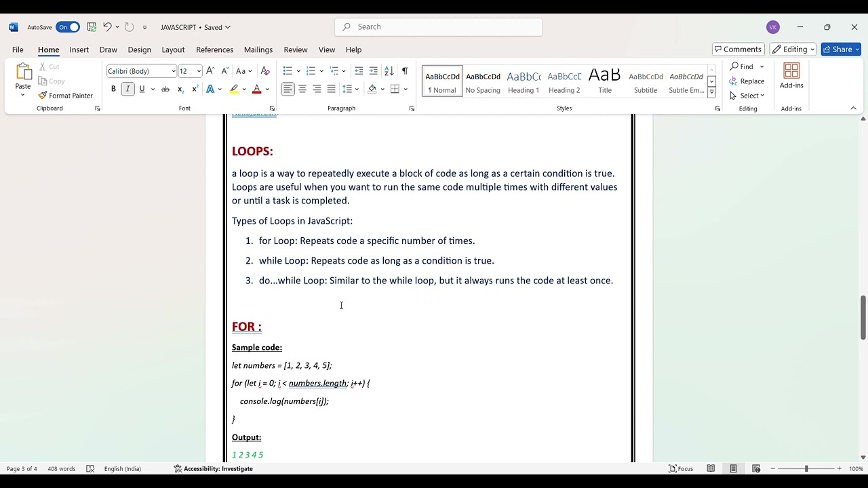
Task: Apply yellow text highlight color
Action: pyautogui.click(x=234, y=89)
